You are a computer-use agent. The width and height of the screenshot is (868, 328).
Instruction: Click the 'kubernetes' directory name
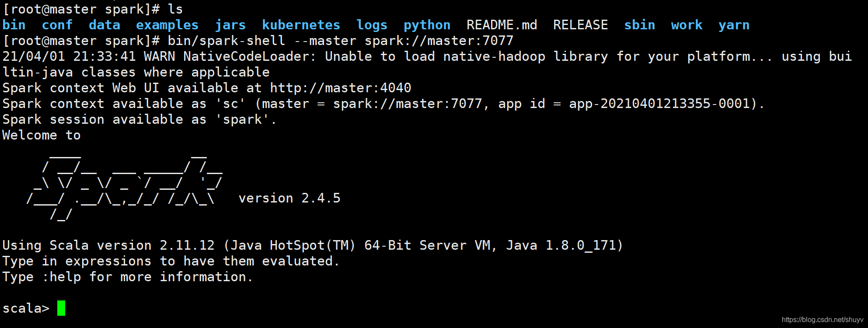[301, 25]
